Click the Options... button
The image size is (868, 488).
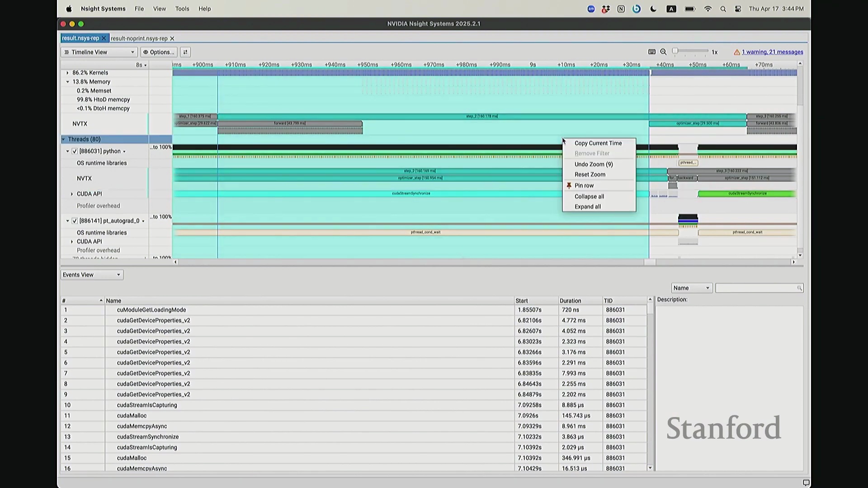click(x=159, y=52)
